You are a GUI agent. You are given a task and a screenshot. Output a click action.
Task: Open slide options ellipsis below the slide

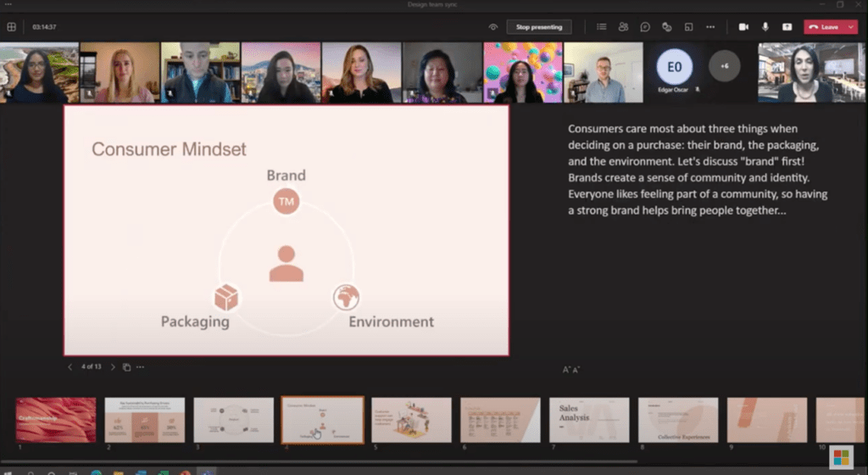coord(141,367)
